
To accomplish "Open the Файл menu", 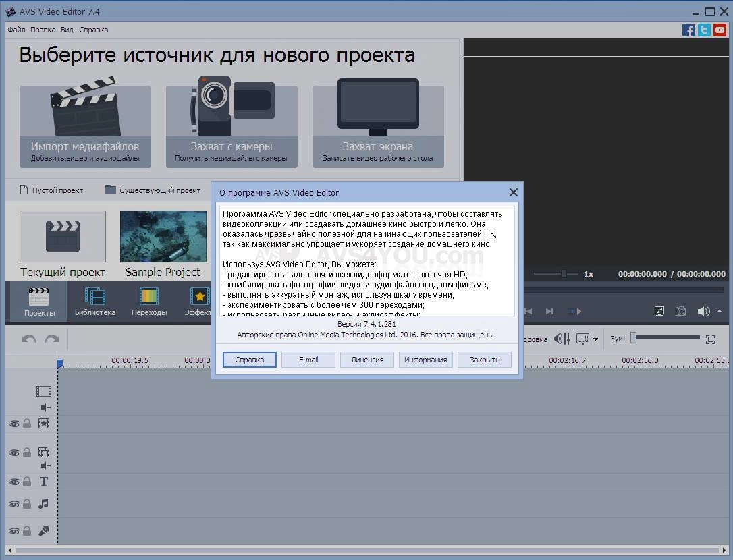I will pos(16,30).
